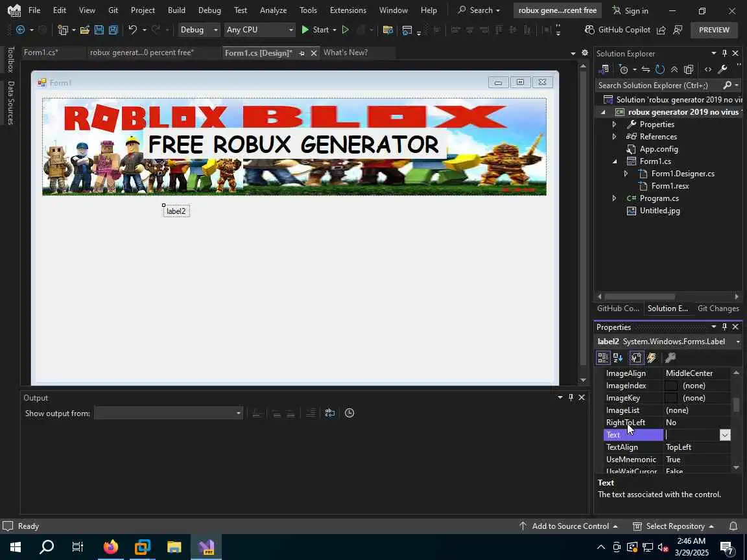Expand the Properties node in Solution Explorer
This screenshot has width=747, height=560.
(x=614, y=124)
